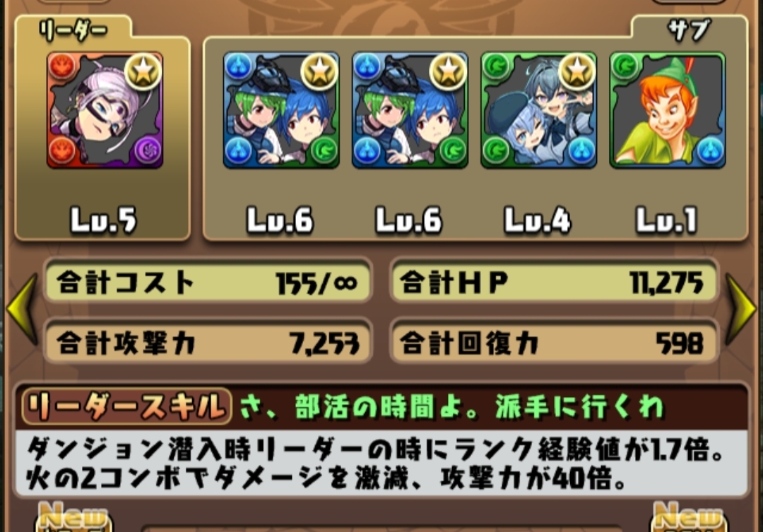This screenshot has height=532, width=763.
Task: Tap the leader skill name in green text
Action: click(x=452, y=406)
